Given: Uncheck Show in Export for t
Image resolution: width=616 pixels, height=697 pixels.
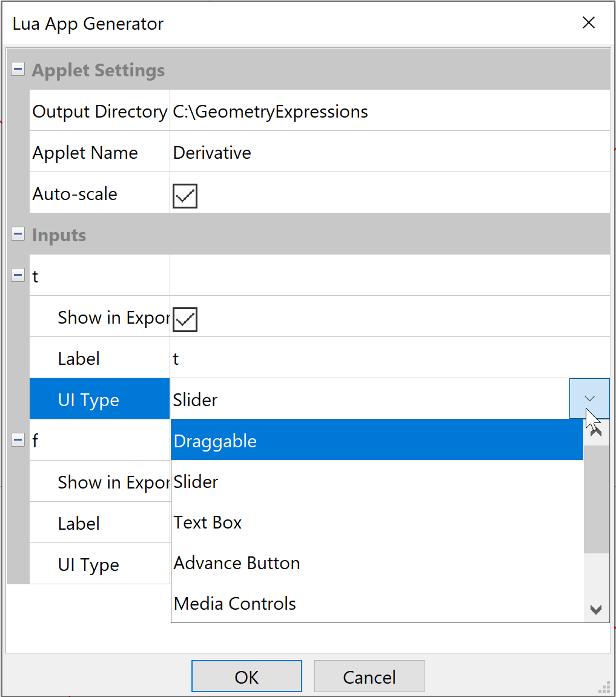Looking at the screenshot, I should (185, 319).
